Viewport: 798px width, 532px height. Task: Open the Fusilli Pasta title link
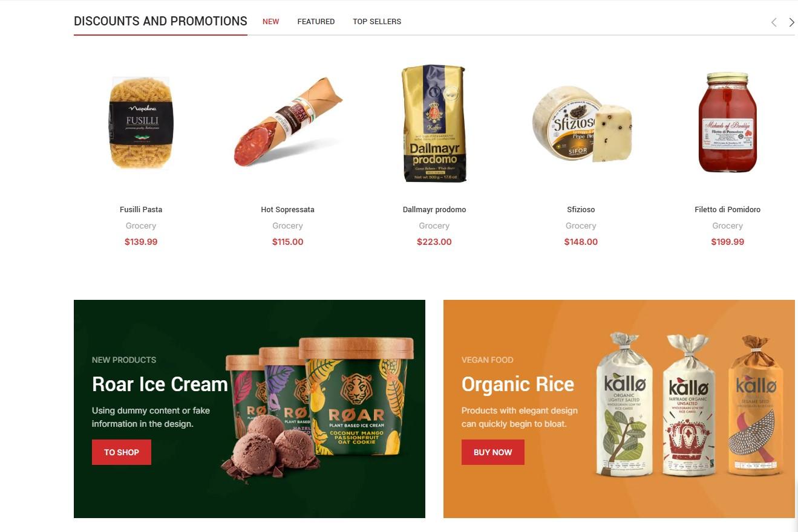tap(141, 210)
